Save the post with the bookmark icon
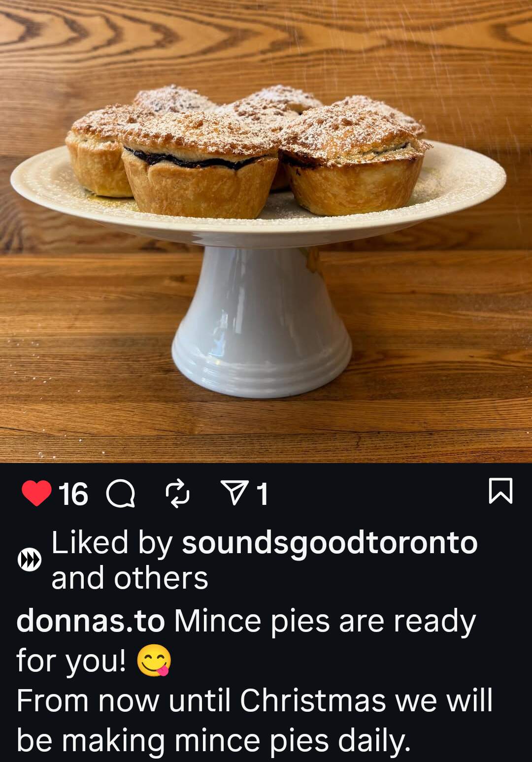This screenshot has height=762, width=532. pos(500,491)
